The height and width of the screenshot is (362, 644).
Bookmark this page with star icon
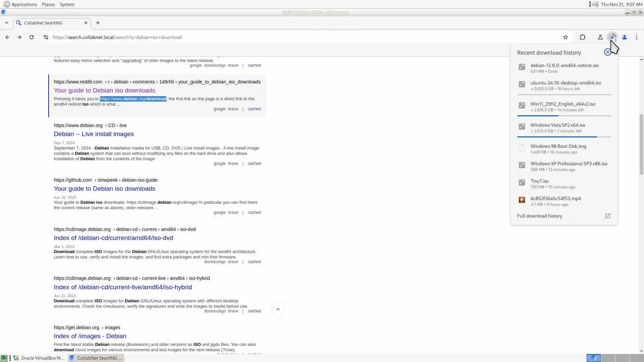tap(566, 37)
